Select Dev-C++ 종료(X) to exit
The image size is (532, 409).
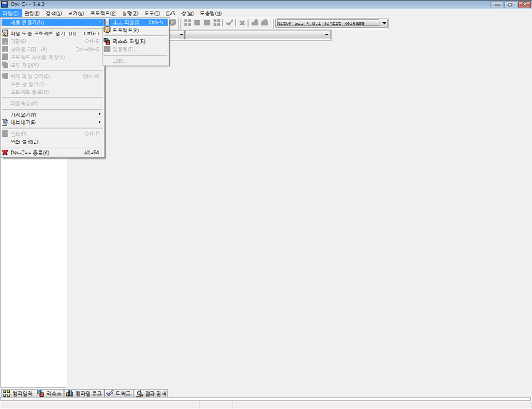[x=52, y=153]
